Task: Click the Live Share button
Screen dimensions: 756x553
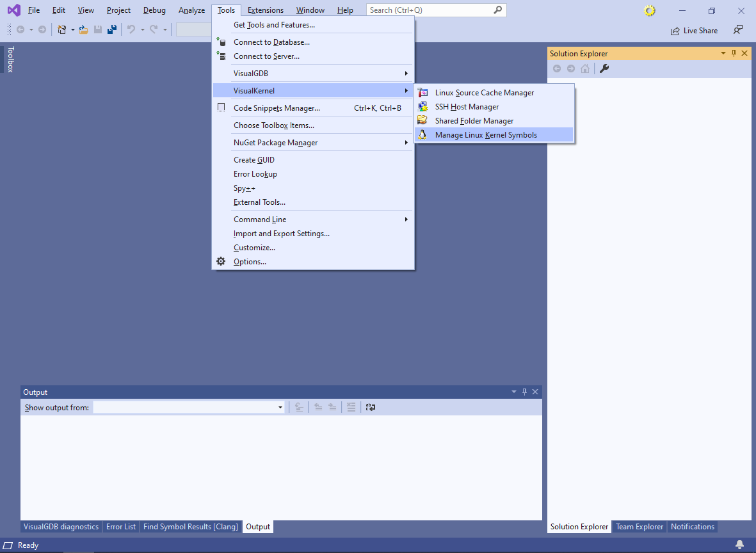Action: click(695, 31)
